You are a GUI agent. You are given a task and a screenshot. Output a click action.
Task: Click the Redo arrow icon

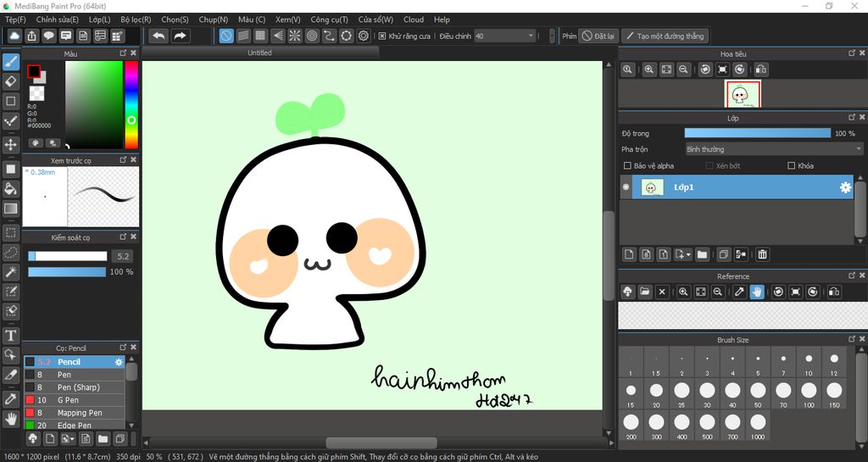[180, 36]
